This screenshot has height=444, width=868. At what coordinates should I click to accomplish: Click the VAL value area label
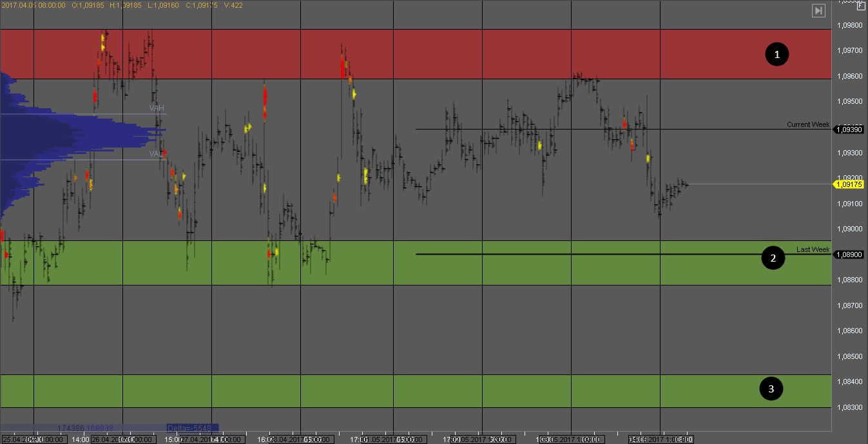pyautogui.click(x=157, y=154)
